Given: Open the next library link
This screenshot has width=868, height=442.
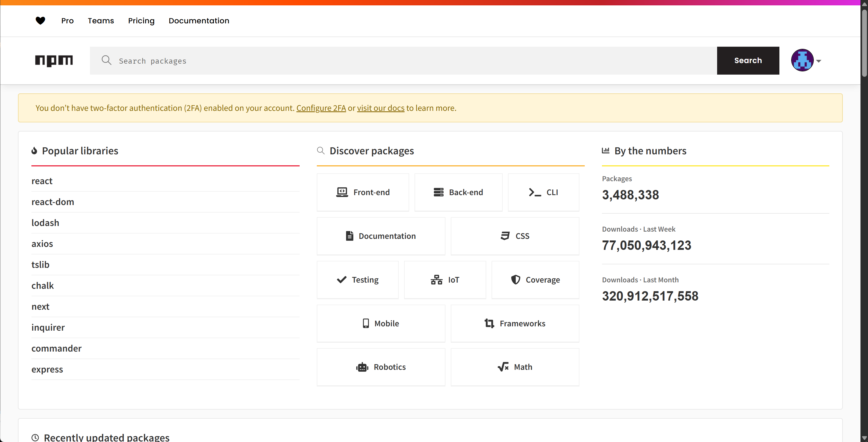Looking at the screenshot, I should tap(41, 306).
